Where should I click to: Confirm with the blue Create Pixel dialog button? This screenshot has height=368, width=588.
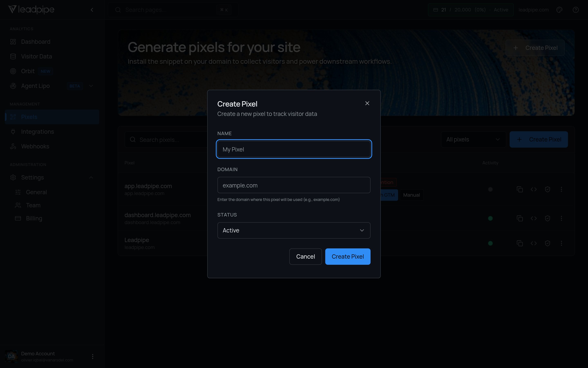(x=348, y=257)
